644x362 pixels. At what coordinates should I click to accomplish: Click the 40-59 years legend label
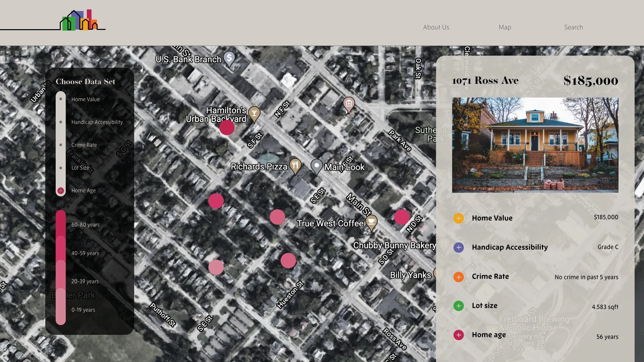(x=85, y=253)
